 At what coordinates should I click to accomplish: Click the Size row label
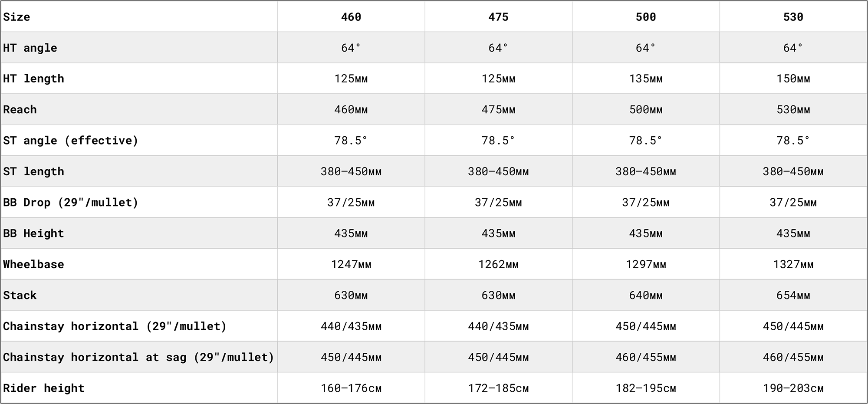(x=16, y=17)
